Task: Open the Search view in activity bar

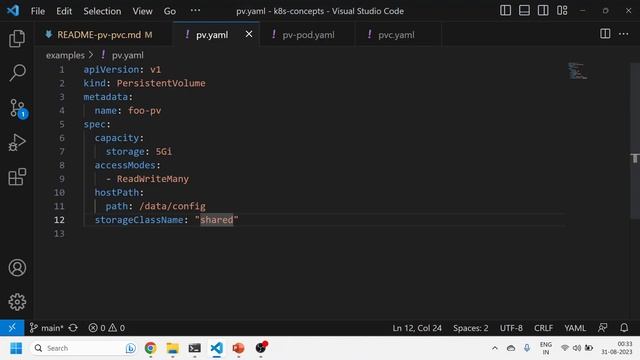Action: [x=17, y=73]
